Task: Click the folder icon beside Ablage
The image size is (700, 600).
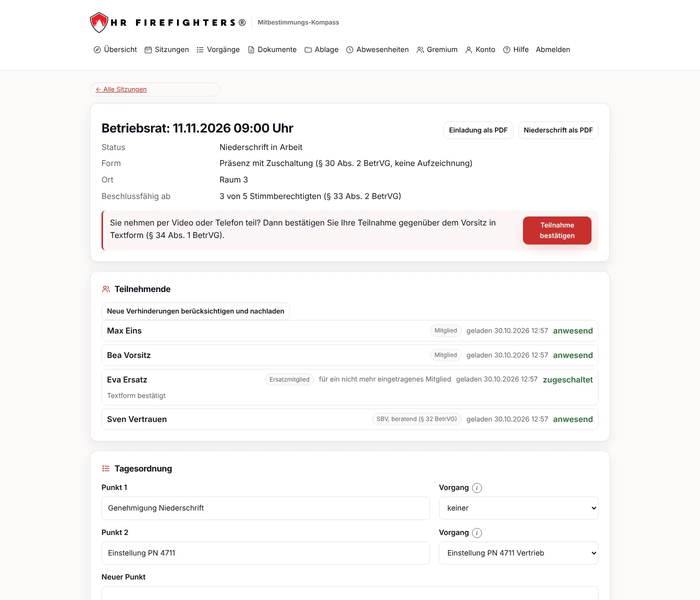Action: (x=308, y=50)
